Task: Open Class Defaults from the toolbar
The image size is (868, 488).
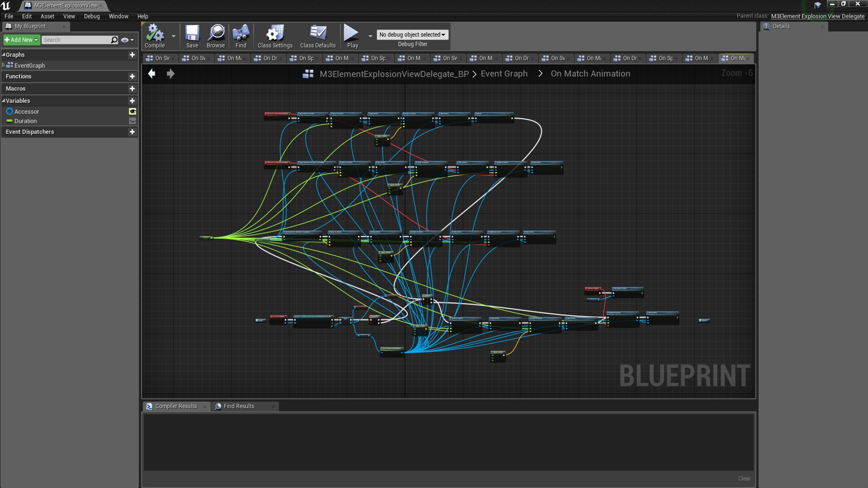Action: point(318,33)
